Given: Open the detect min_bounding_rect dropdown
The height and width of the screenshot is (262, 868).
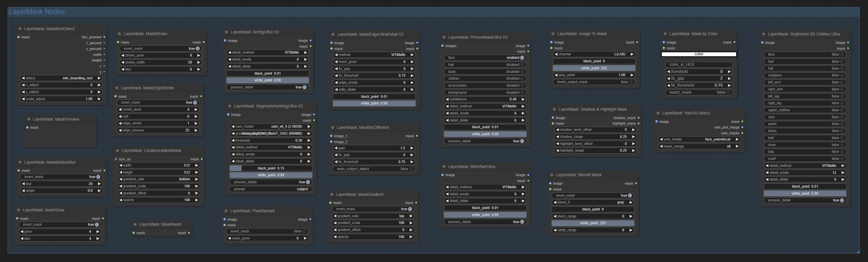Looking at the screenshot, I should click(61, 78).
